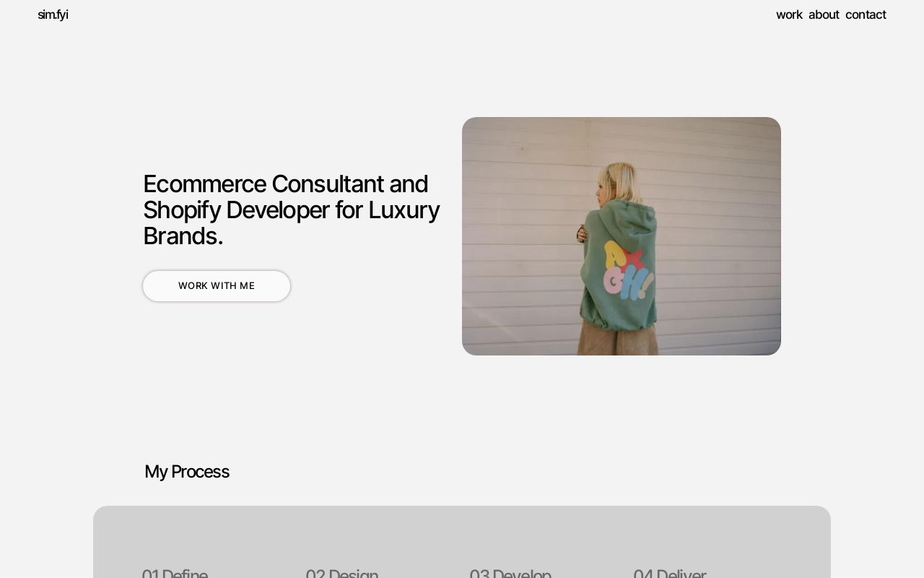
Task: Open the sim.fyi home logo link
Action: (53, 14)
